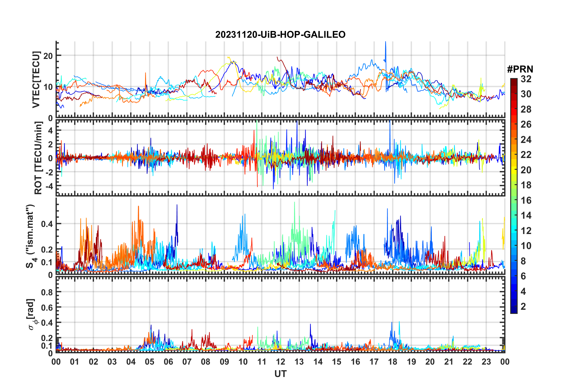The width and height of the screenshot is (561, 392).
Task: Click the 10 tick label on the VTEC axis
Action: tap(48, 87)
